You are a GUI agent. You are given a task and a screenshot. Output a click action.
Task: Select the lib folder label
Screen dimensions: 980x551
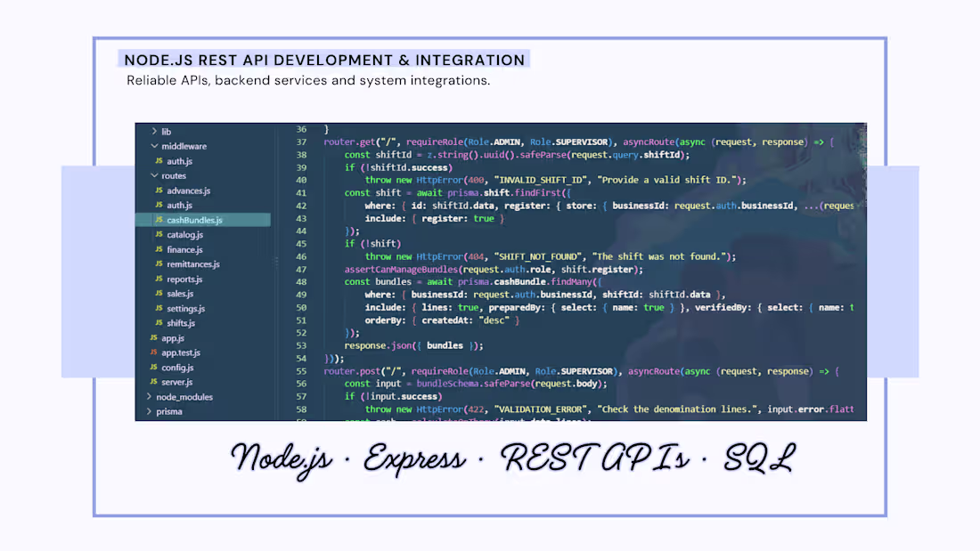pos(167,132)
